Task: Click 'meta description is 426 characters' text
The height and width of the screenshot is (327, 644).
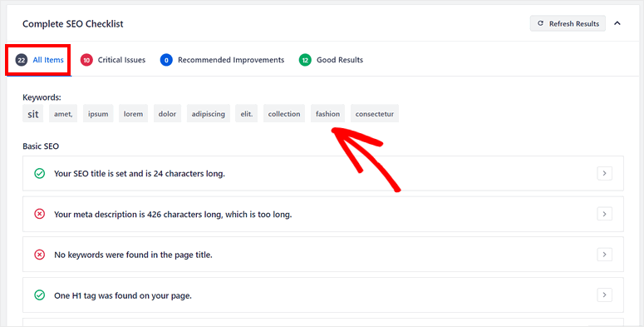Action: pyautogui.click(x=173, y=215)
